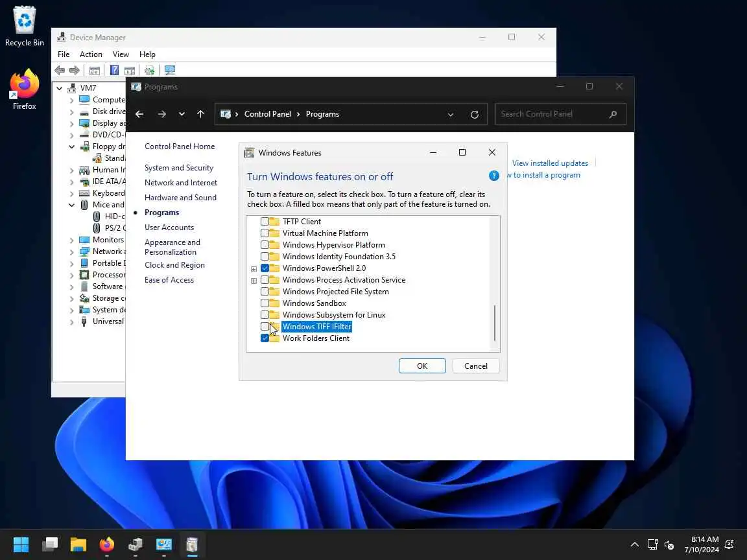Click Control Panel in the breadcrumb path
The height and width of the screenshot is (560, 747).
click(268, 114)
